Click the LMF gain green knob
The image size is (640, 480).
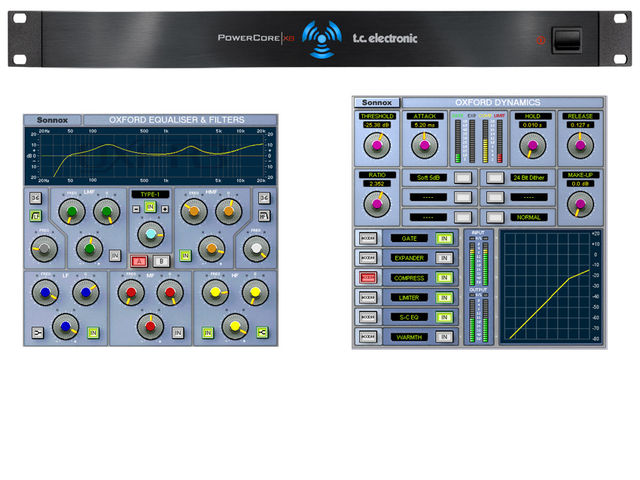tap(89, 248)
